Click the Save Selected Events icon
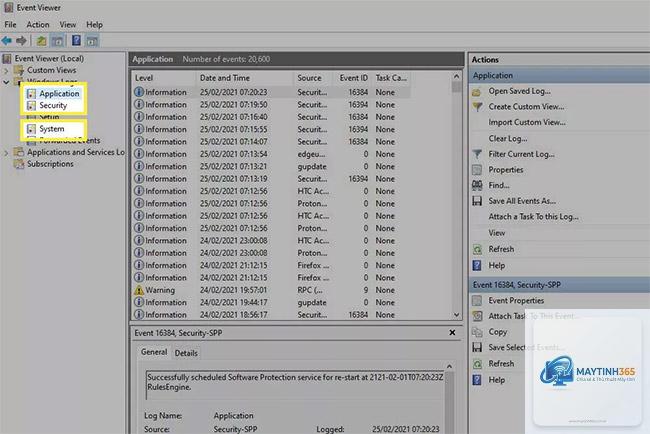 [x=477, y=347]
